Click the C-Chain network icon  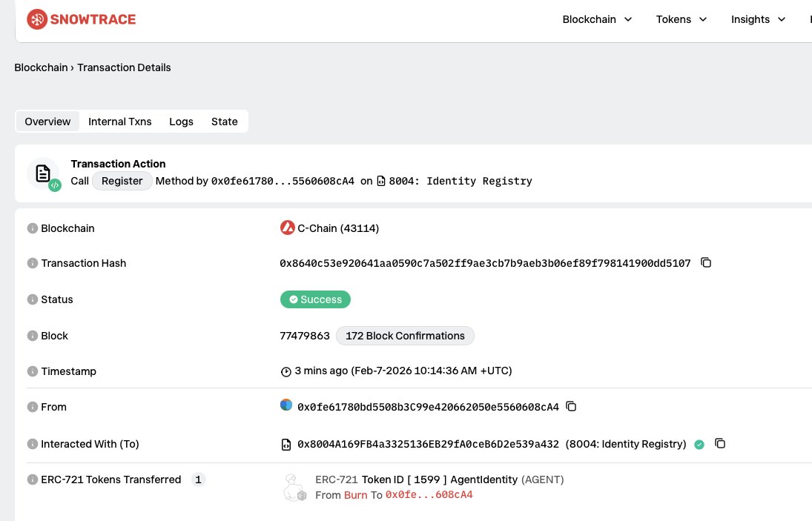pyautogui.click(x=287, y=228)
